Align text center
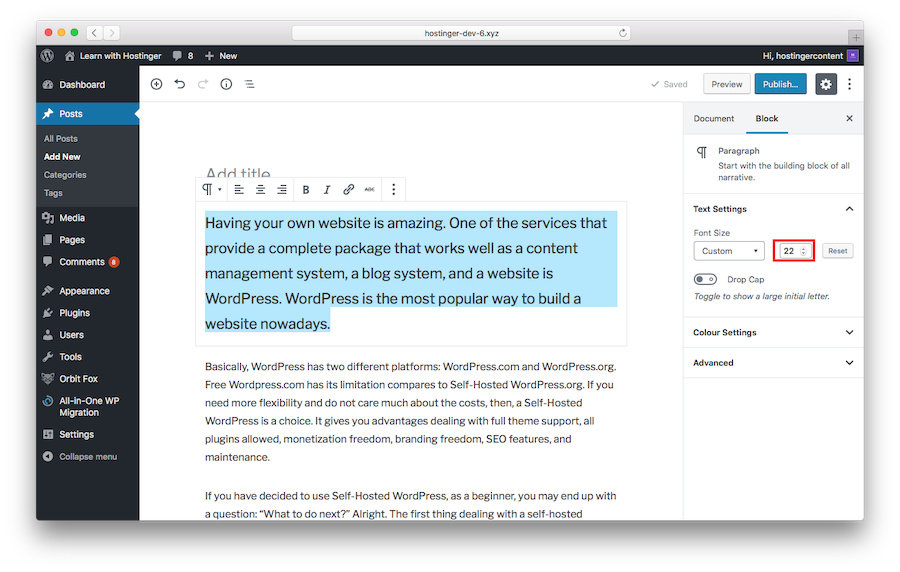The image size is (900, 572). coord(260,189)
